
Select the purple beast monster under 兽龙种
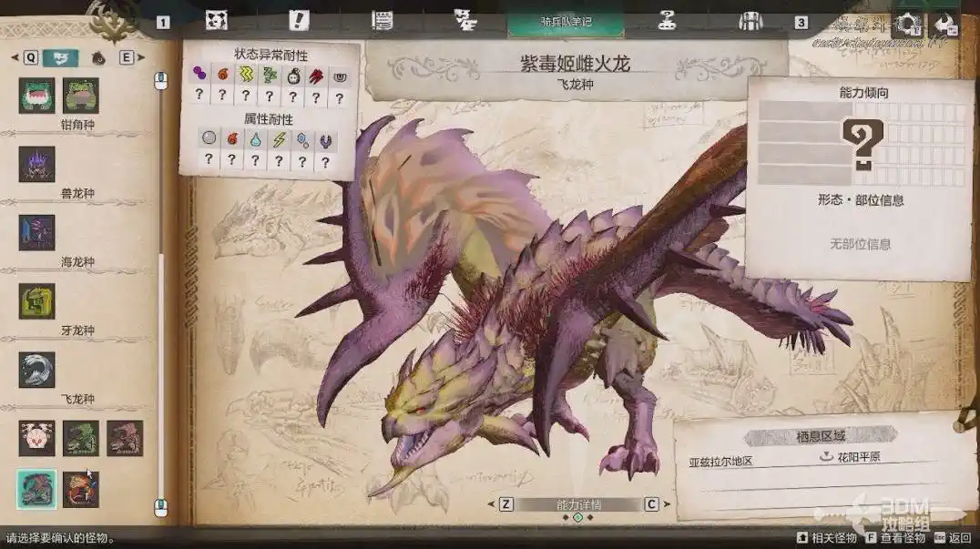click(36, 164)
